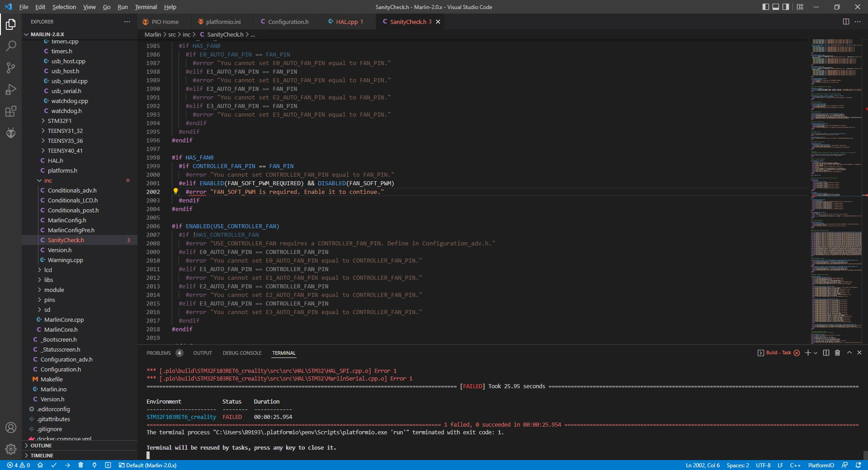
Task: Open the new terminal launch profile dropdown
Action: pos(816,353)
